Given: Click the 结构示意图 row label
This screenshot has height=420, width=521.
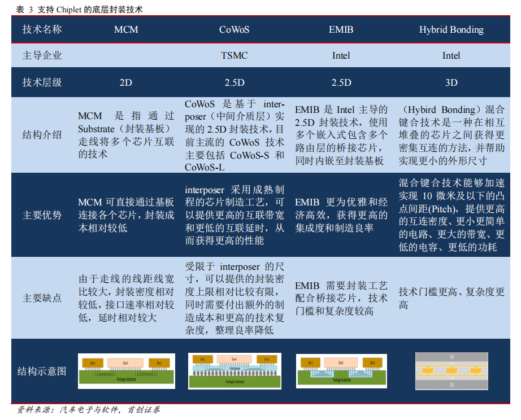Looking at the screenshot, I should [42, 371].
